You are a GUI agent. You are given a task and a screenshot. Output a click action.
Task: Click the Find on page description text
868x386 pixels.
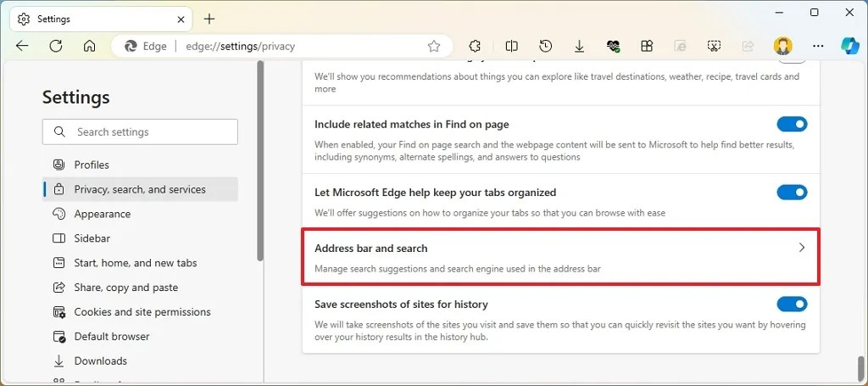click(x=554, y=151)
